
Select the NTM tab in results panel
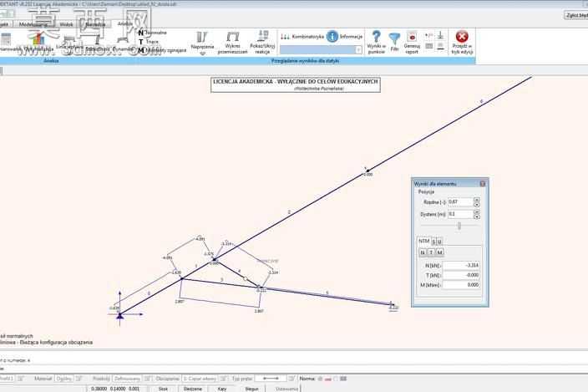click(x=423, y=242)
